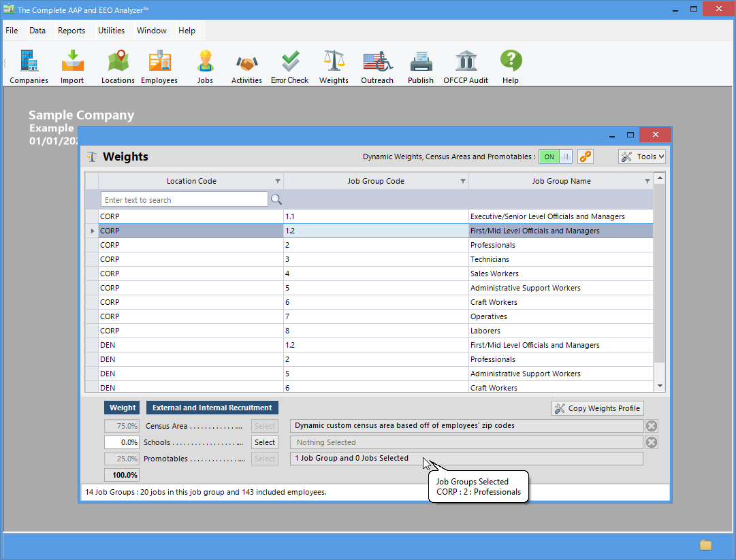Open the Job Group Name column filter

(x=647, y=181)
